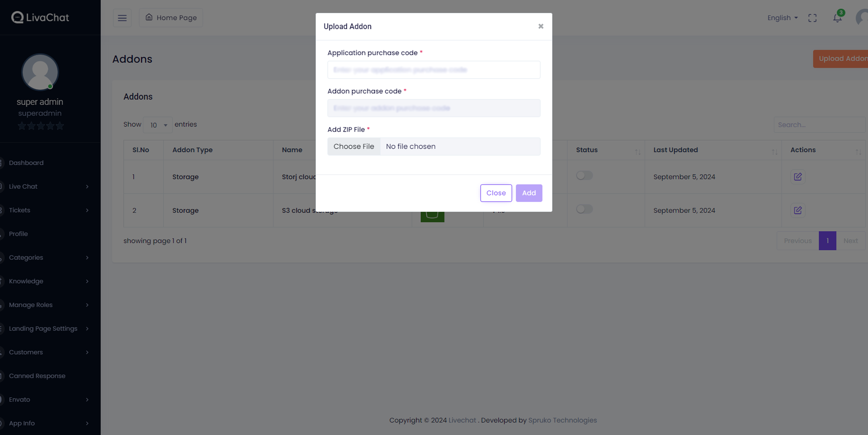Open the show entries count dropdown

(157, 125)
